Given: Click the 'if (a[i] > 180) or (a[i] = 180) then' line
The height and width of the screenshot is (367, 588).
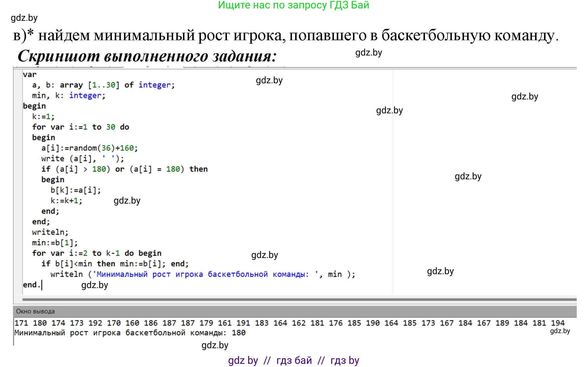Looking at the screenshot, I should pos(124,169).
